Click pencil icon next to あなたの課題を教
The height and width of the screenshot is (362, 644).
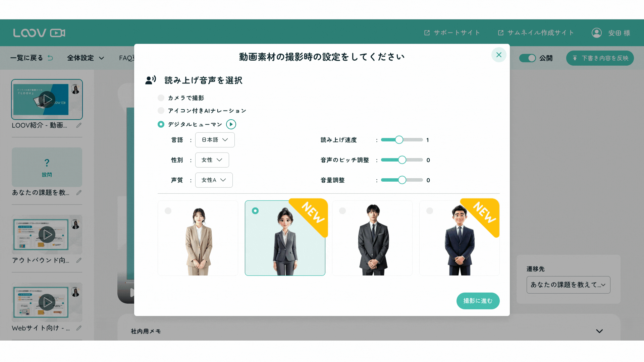tap(79, 193)
